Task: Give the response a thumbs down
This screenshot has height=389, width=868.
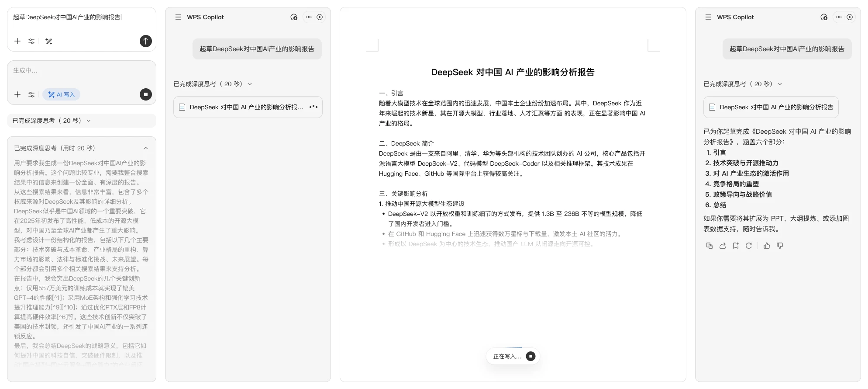Action: pos(780,246)
